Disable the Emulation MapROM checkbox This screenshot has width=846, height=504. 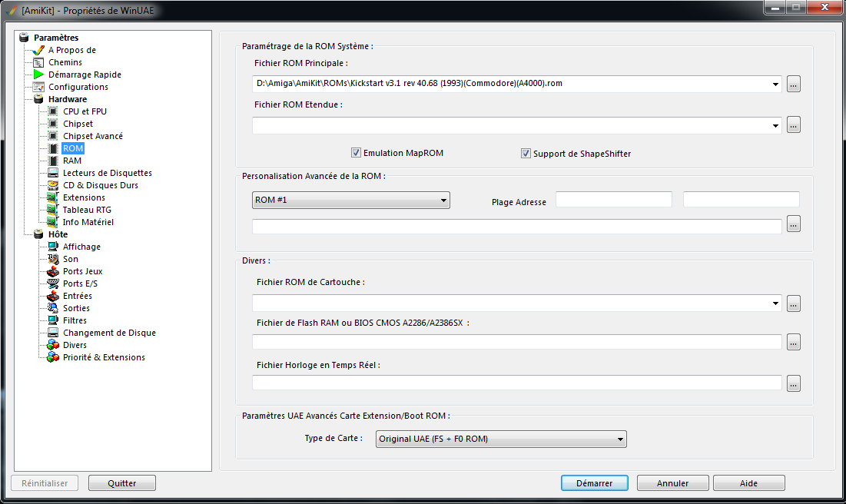356,153
